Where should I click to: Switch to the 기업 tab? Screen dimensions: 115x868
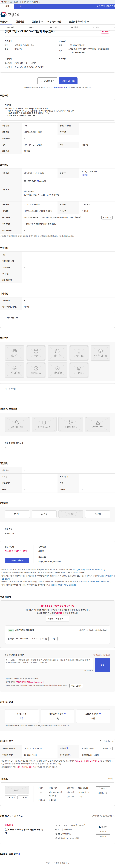(22, 6)
